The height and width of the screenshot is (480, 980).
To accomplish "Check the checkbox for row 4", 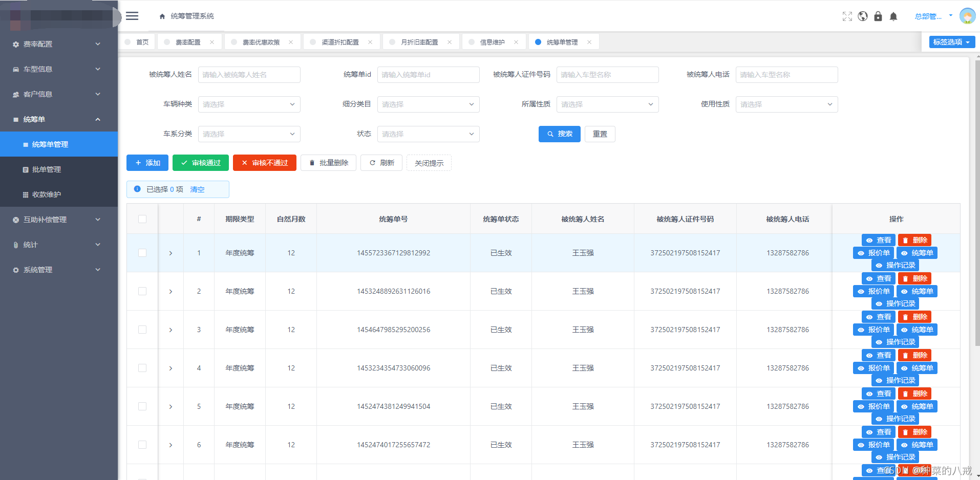I will [x=142, y=368].
